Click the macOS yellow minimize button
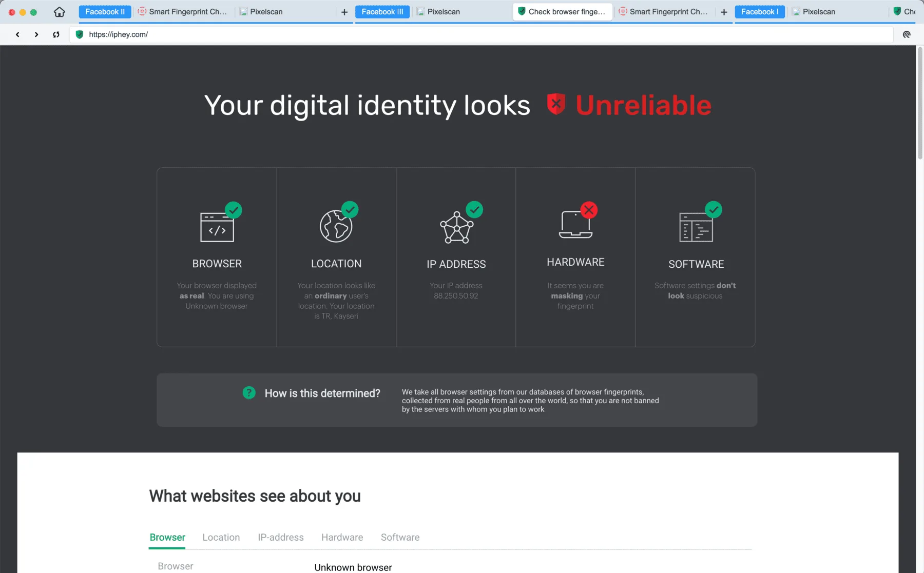This screenshot has width=924, height=573. click(23, 12)
